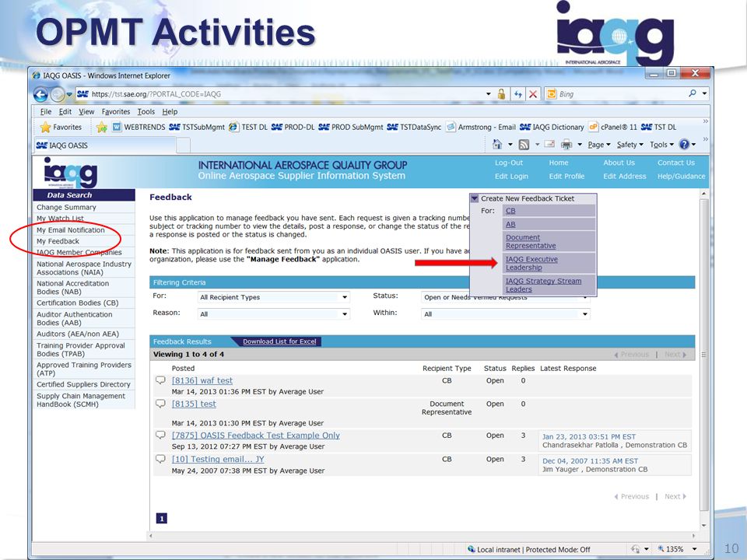The image size is (747, 560).
Task: Click page number 1 pagination box
Action: coord(162,519)
